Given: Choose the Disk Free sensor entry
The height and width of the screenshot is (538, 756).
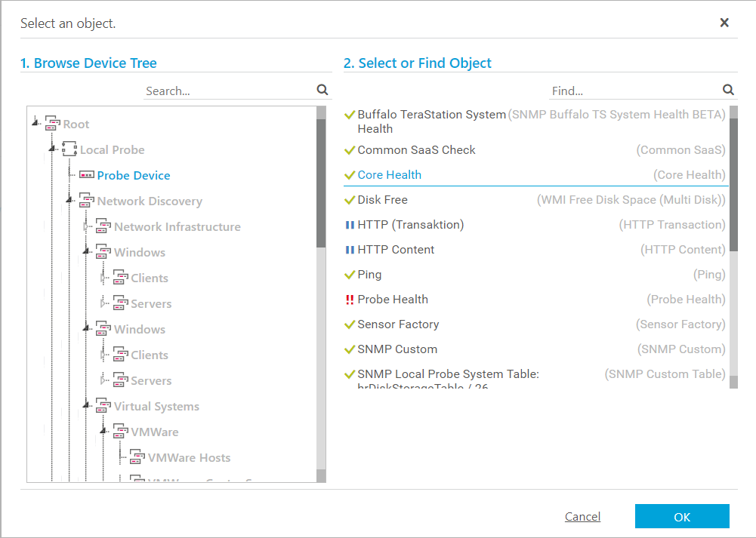Looking at the screenshot, I should 382,200.
